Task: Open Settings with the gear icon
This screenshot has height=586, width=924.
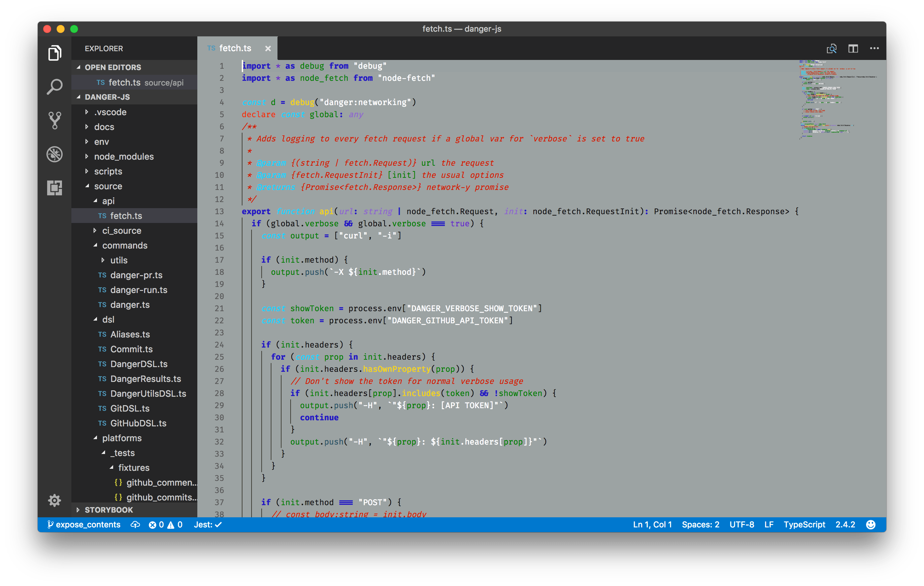Action: 55,500
